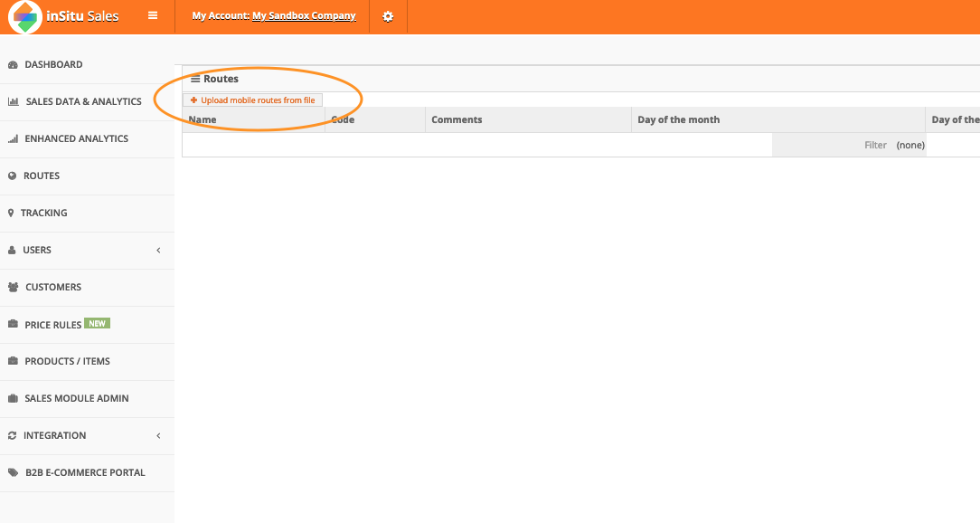This screenshot has width=980, height=523.
Task: Open the settings gear icon
Action: 388,16
